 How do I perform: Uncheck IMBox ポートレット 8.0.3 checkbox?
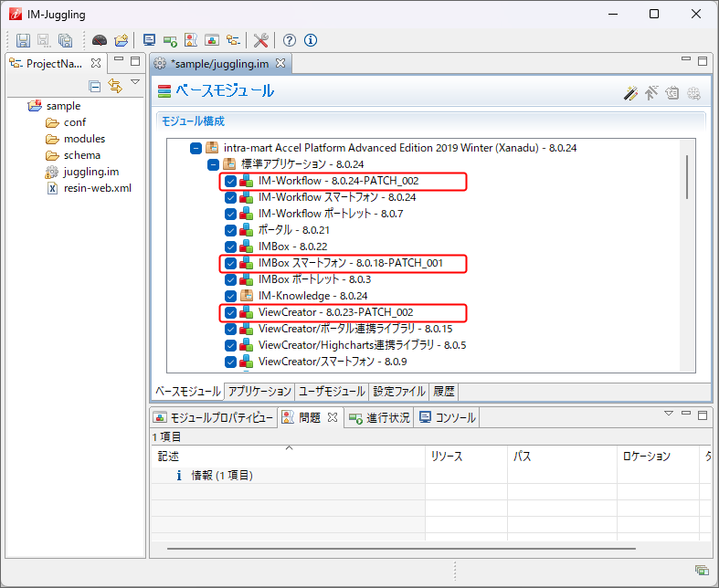pos(230,279)
